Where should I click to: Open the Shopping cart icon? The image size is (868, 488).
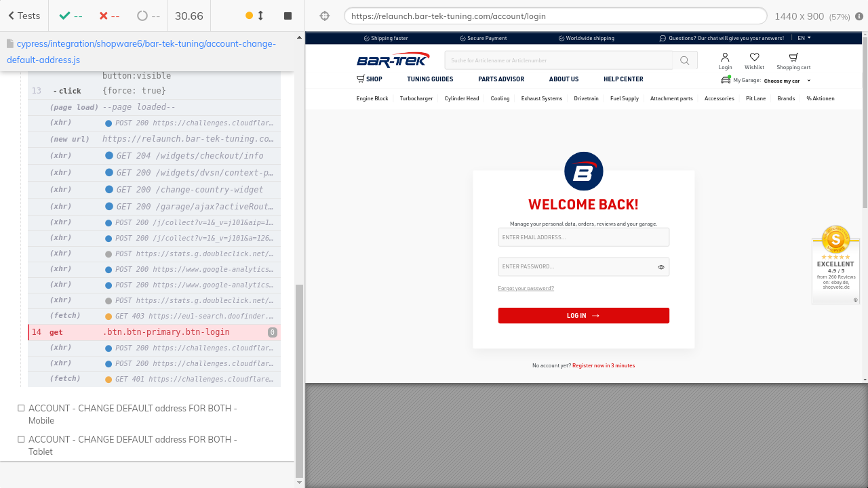(793, 61)
